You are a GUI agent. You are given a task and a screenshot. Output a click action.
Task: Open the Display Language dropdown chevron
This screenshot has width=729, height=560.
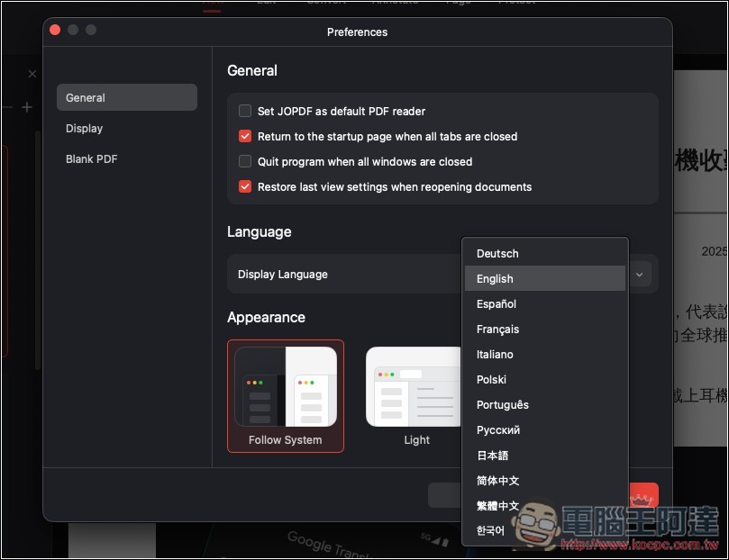coord(639,274)
